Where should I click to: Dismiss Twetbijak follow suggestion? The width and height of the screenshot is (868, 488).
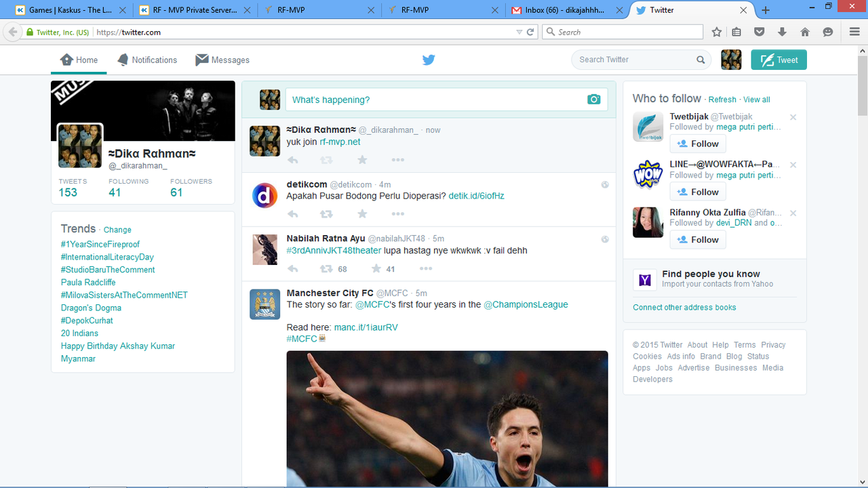[793, 117]
